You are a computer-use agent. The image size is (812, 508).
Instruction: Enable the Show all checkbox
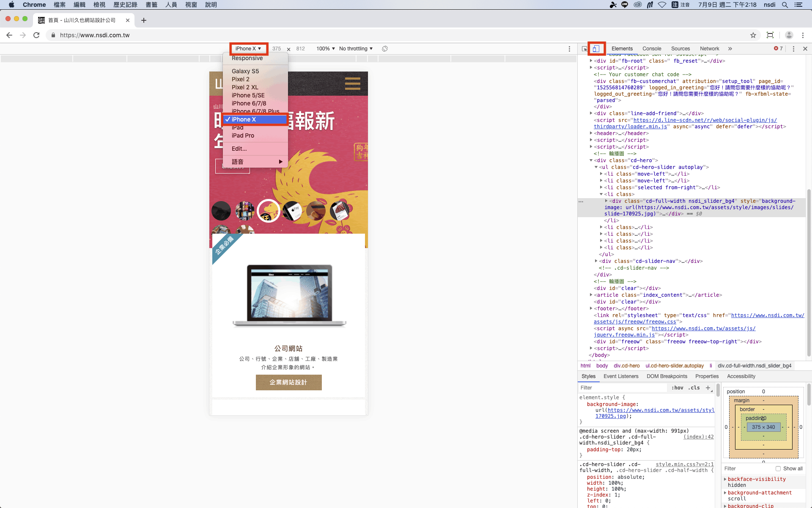(x=778, y=469)
